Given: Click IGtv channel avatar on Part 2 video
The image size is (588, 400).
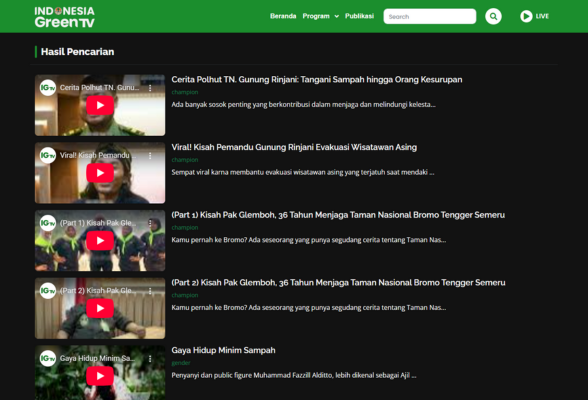Looking at the screenshot, I should 48,291.
